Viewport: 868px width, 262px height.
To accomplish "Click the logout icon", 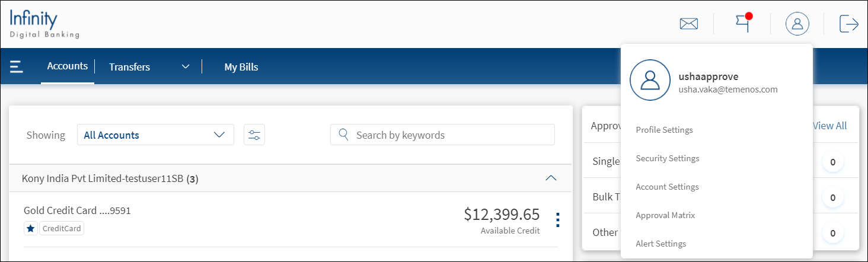I will click(x=848, y=24).
